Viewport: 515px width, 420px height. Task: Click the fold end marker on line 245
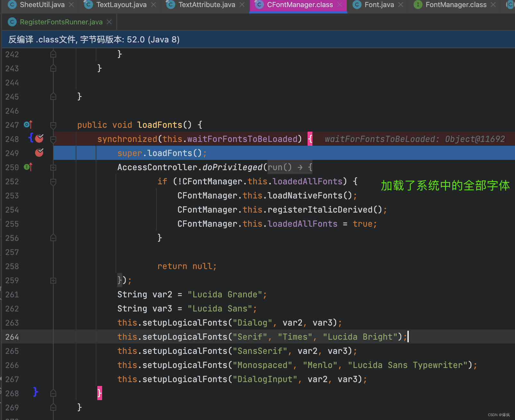pos(53,97)
